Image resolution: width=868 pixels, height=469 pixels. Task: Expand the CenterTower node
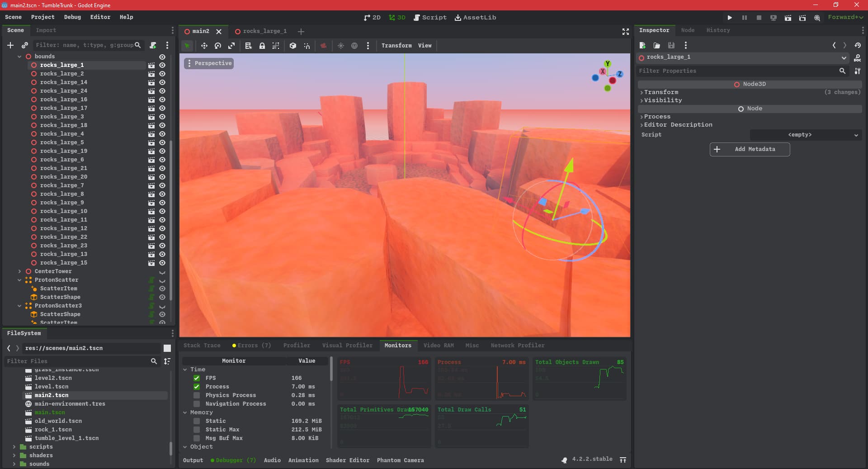[19, 271]
